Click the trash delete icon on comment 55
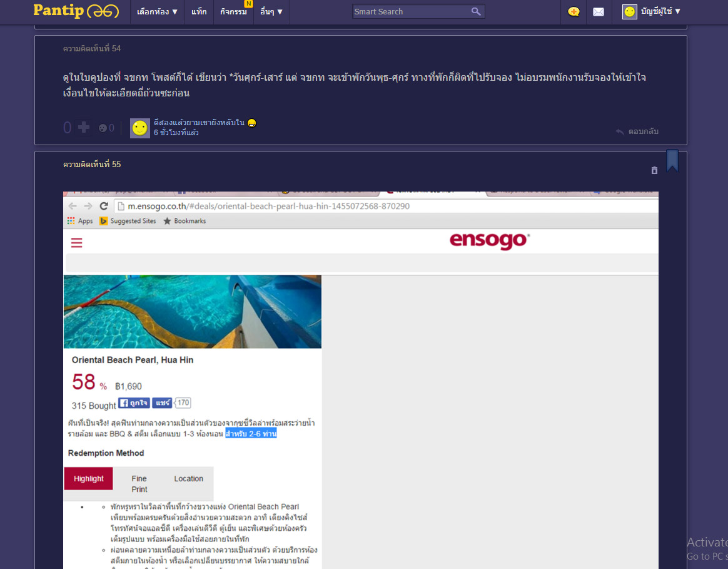This screenshot has height=569, width=728. [x=654, y=170]
